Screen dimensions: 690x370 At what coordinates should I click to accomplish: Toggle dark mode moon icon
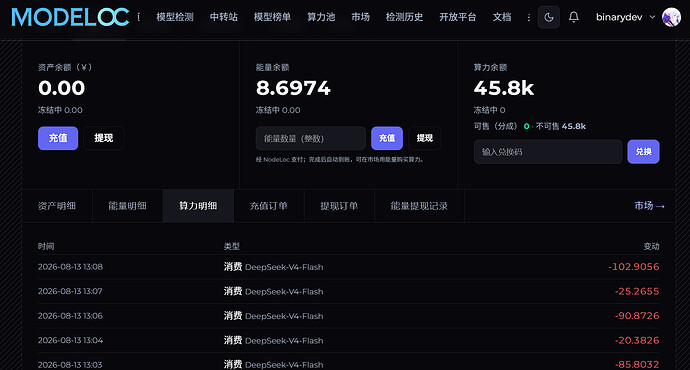(549, 17)
